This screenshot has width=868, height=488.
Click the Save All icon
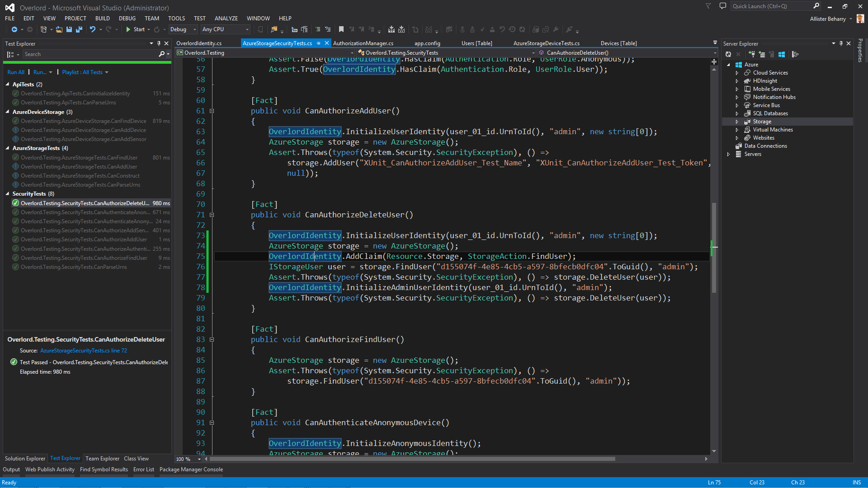pos(79,29)
